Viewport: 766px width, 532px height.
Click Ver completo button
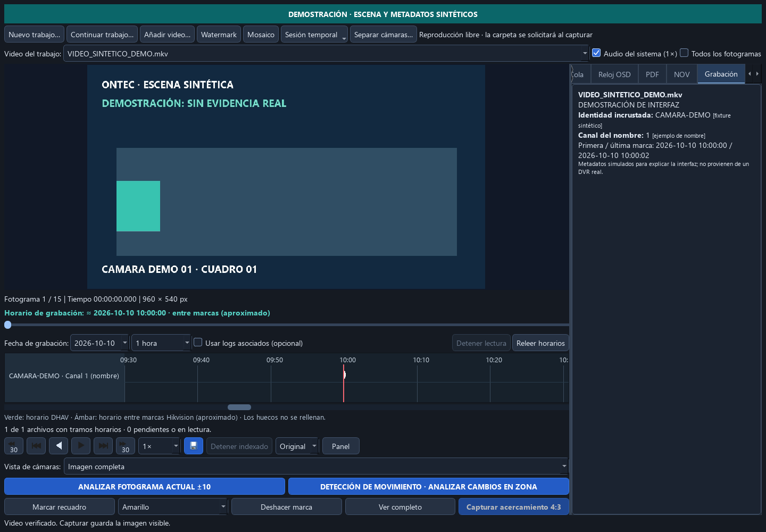[x=400, y=506]
